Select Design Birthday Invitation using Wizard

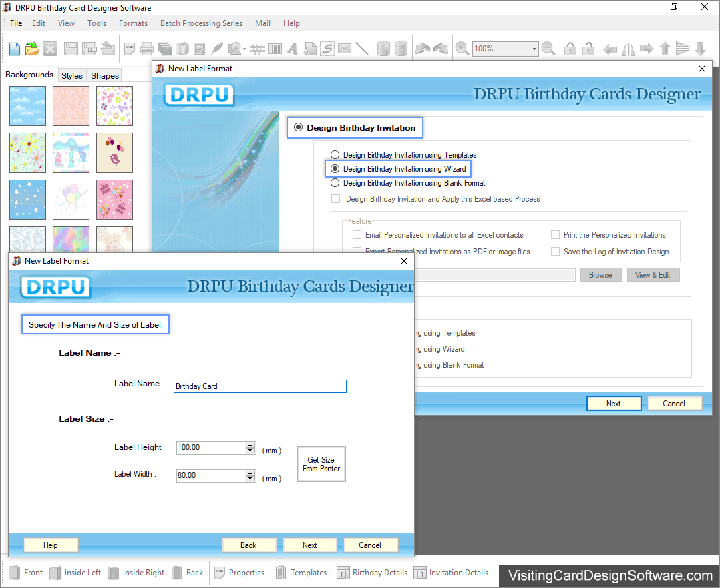(335, 169)
